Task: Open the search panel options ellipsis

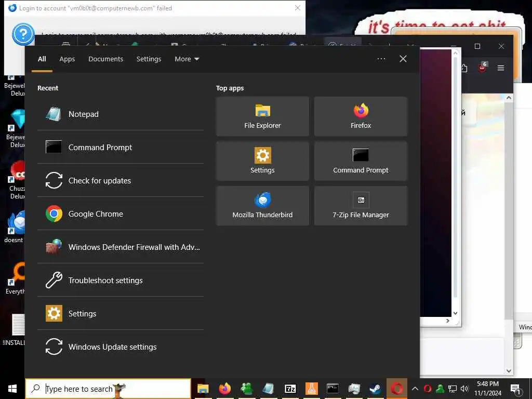Action: [x=381, y=59]
